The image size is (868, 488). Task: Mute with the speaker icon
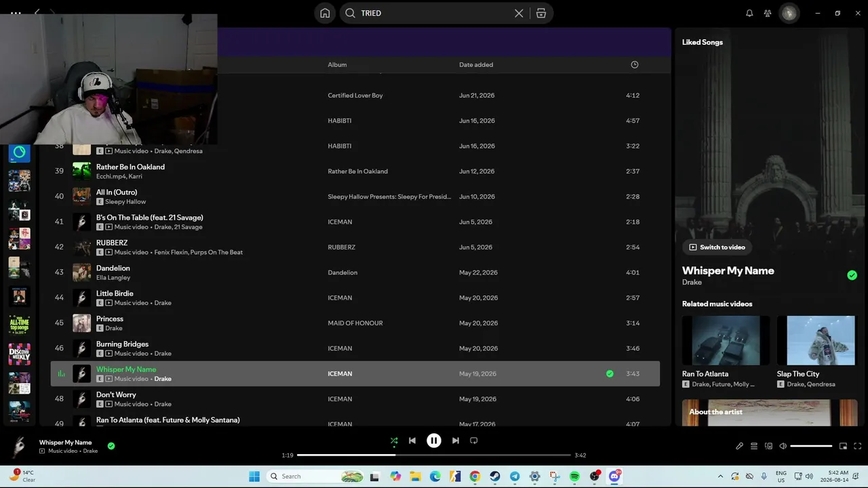coord(783,446)
